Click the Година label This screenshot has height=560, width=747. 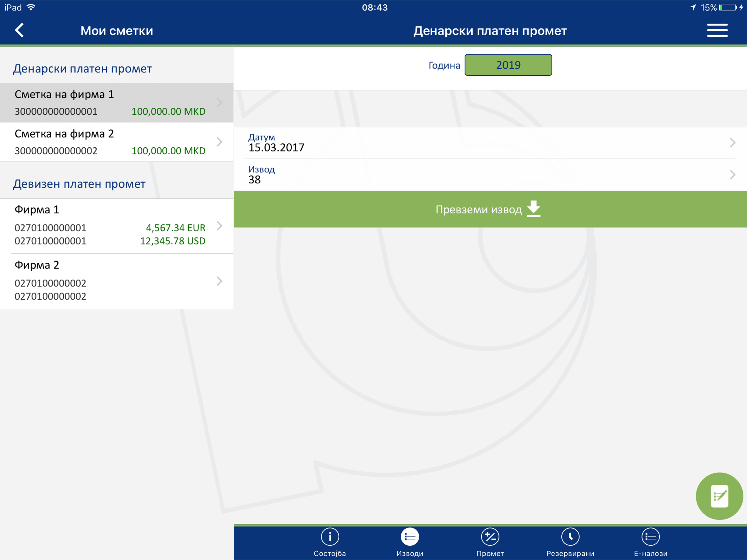444,65
